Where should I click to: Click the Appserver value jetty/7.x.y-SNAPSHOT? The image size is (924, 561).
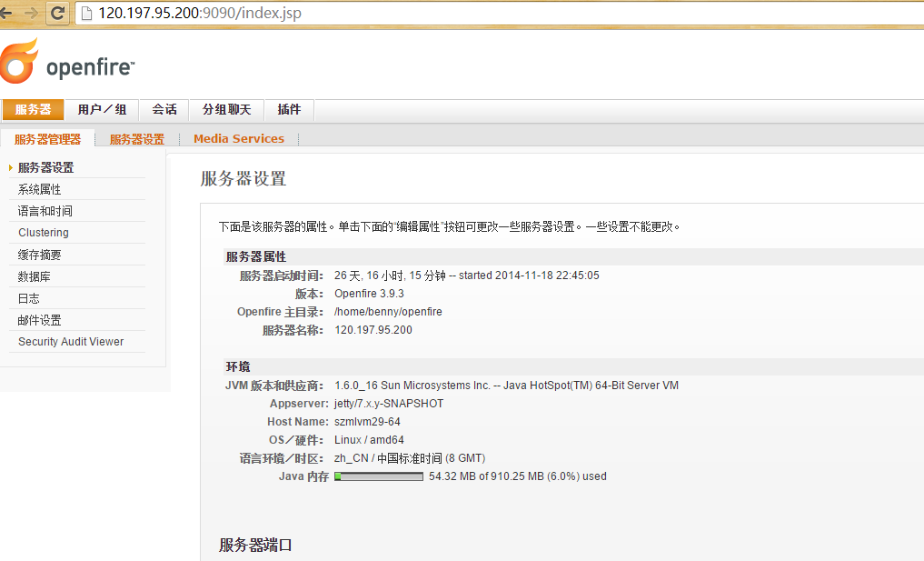(x=389, y=404)
